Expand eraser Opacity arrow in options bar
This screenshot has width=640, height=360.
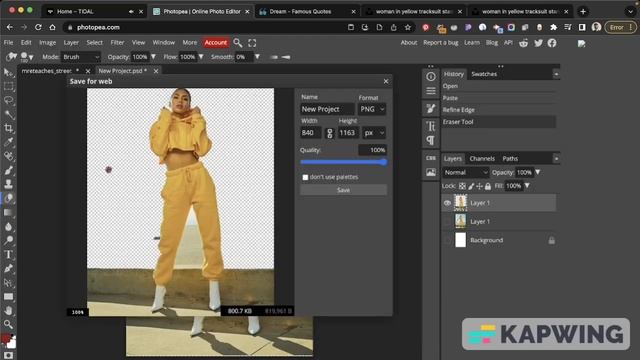point(153,57)
